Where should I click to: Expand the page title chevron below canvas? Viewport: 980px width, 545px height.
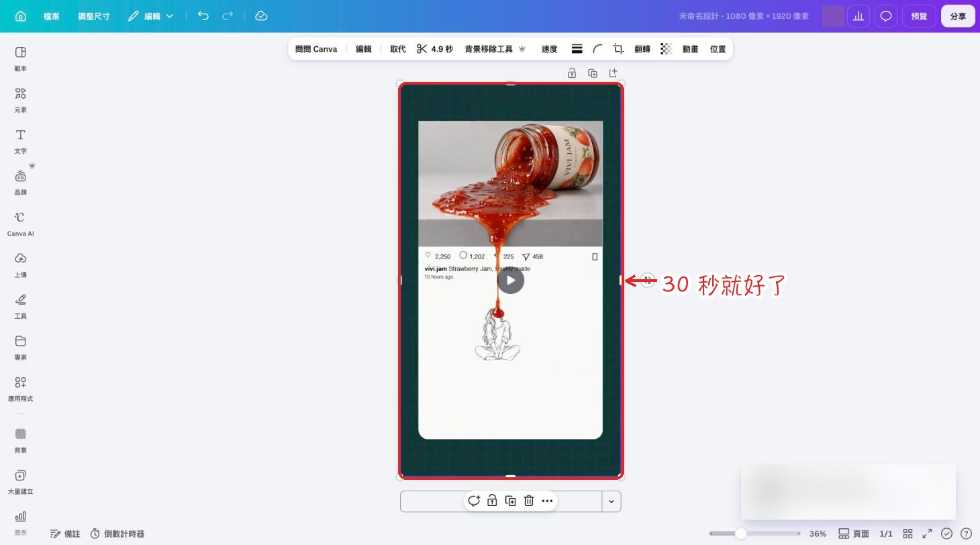point(611,501)
